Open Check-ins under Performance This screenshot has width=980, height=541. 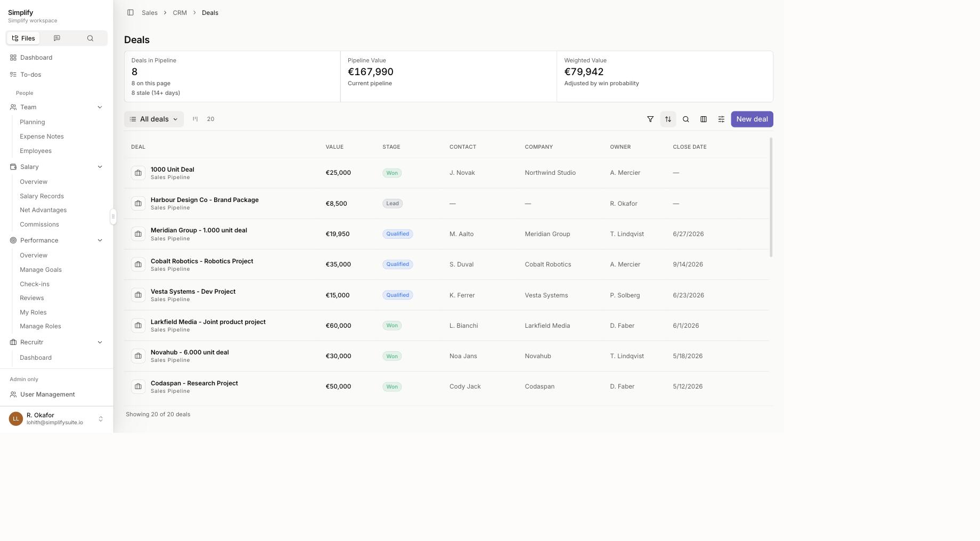click(x=35, y=284)
